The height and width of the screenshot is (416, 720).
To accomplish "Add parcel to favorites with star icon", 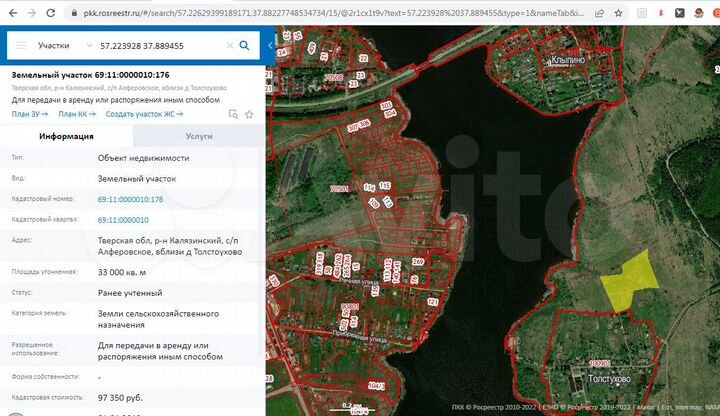I will coord(249,114).
